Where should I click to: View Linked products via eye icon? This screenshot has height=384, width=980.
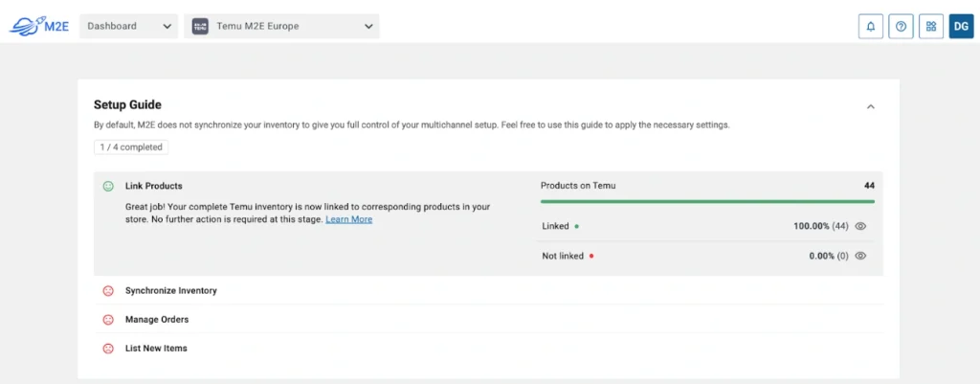(860, 227)
